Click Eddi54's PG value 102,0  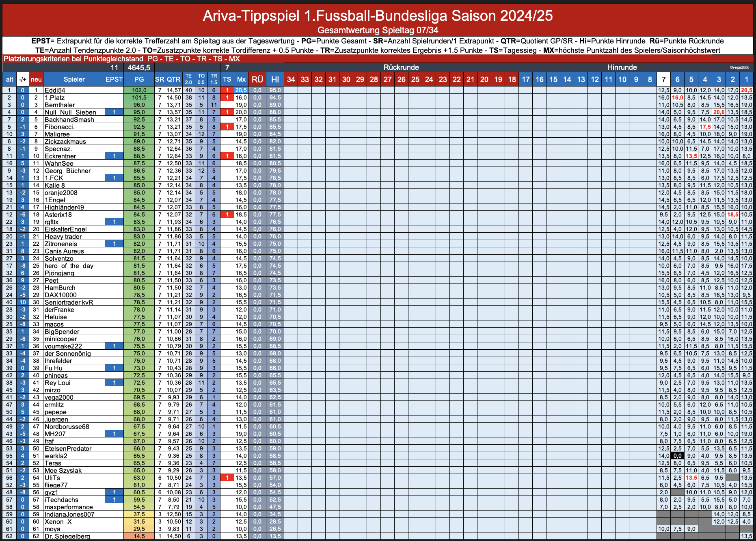pyautogui.click(x=139, y=90)
